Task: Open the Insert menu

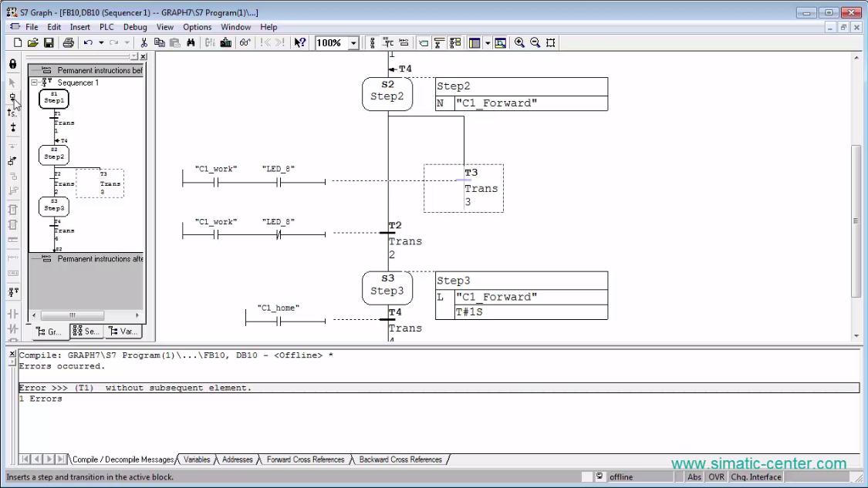Action: pyautogui.click(x=79, y=27)
